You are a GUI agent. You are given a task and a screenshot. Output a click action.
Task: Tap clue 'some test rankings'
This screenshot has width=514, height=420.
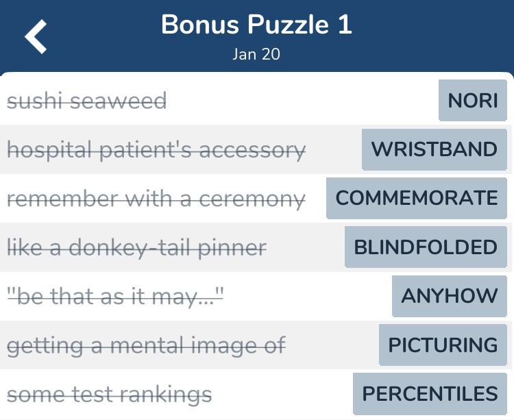coord(110,395)
